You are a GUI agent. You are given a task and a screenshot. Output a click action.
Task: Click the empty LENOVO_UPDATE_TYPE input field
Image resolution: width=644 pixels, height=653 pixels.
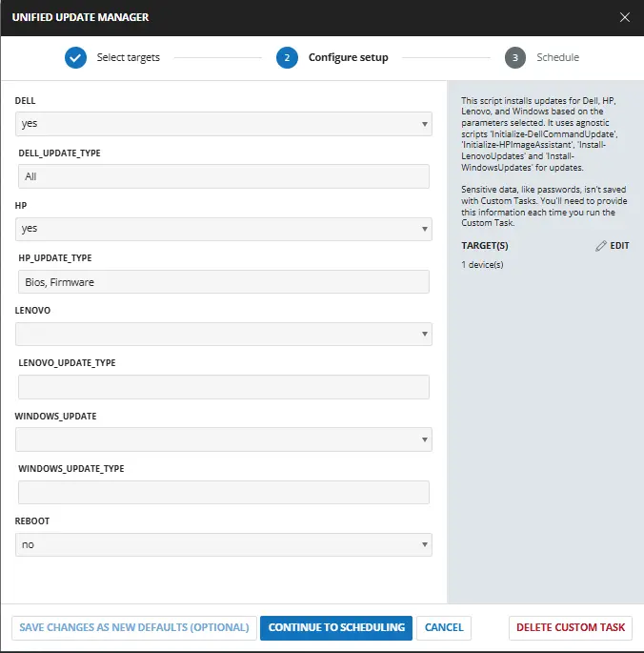point(224,387)
